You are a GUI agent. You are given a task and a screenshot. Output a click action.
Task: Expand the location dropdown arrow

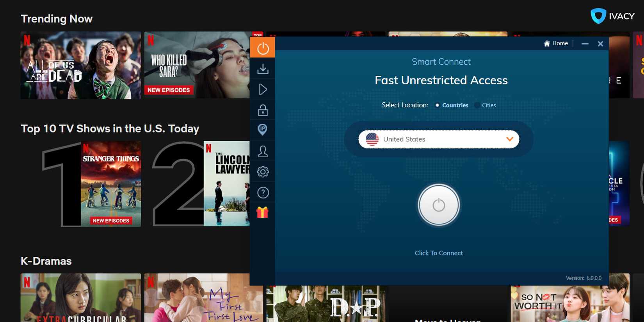(x=509, y=139)
